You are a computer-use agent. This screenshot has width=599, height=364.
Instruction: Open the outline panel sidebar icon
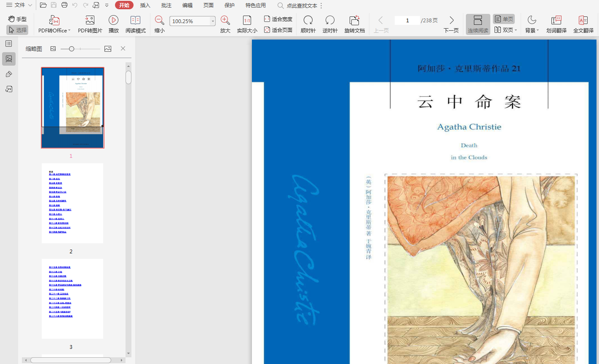coord(9,44)
